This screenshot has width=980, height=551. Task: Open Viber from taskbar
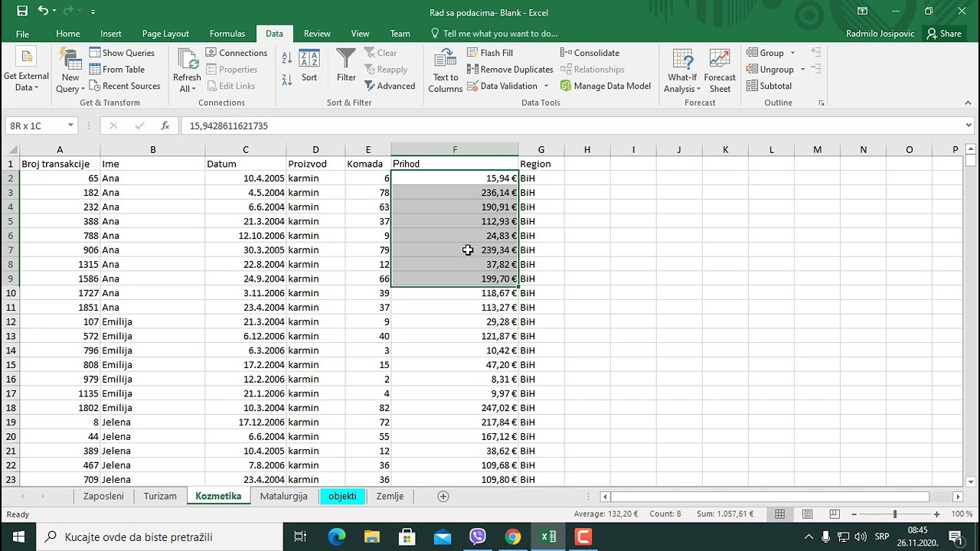tap(478, 536)
